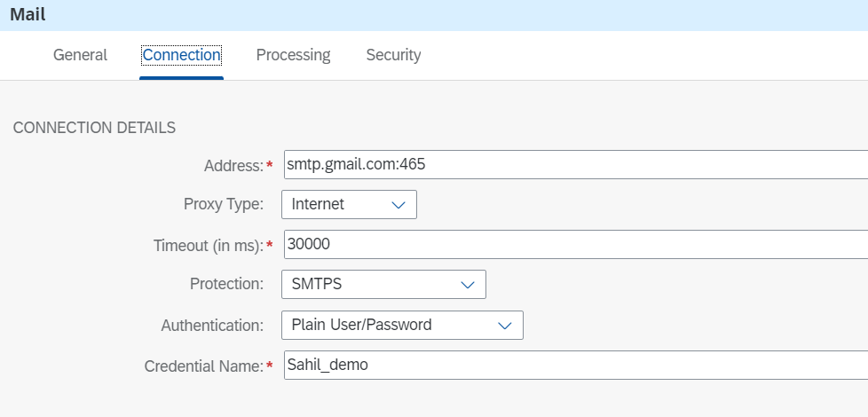The width and height of the screenshot is (868, 417).
Task: Click the Protection label
Action: pyautogui.click(x=227, y=284)
